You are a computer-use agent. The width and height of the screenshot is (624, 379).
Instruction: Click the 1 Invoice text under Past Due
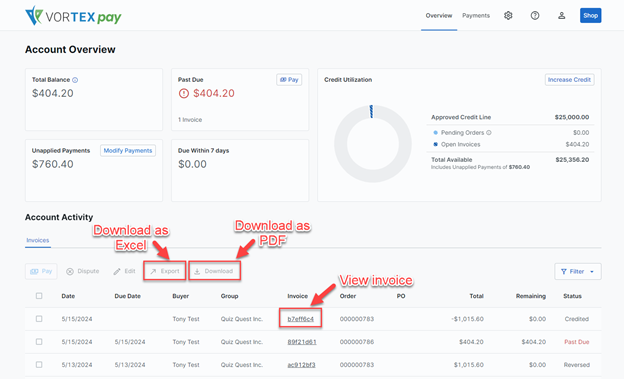point(190,120)
